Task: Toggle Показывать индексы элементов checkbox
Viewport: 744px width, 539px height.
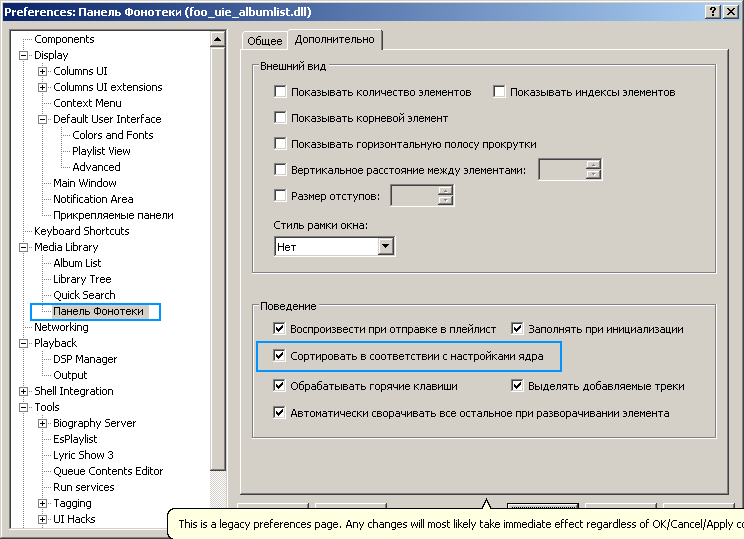Action: [499, 92]
